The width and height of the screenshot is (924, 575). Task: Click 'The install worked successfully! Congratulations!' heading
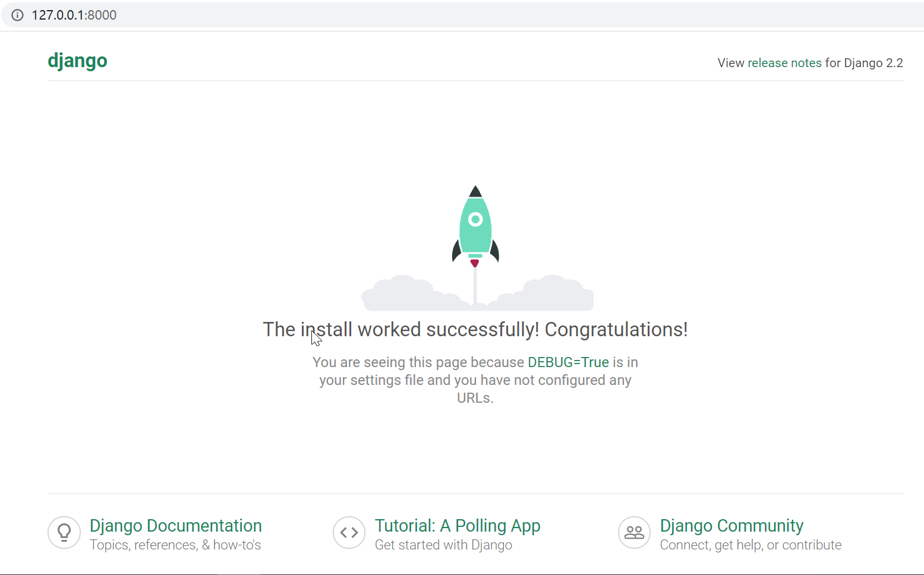(x=475, y=330)
